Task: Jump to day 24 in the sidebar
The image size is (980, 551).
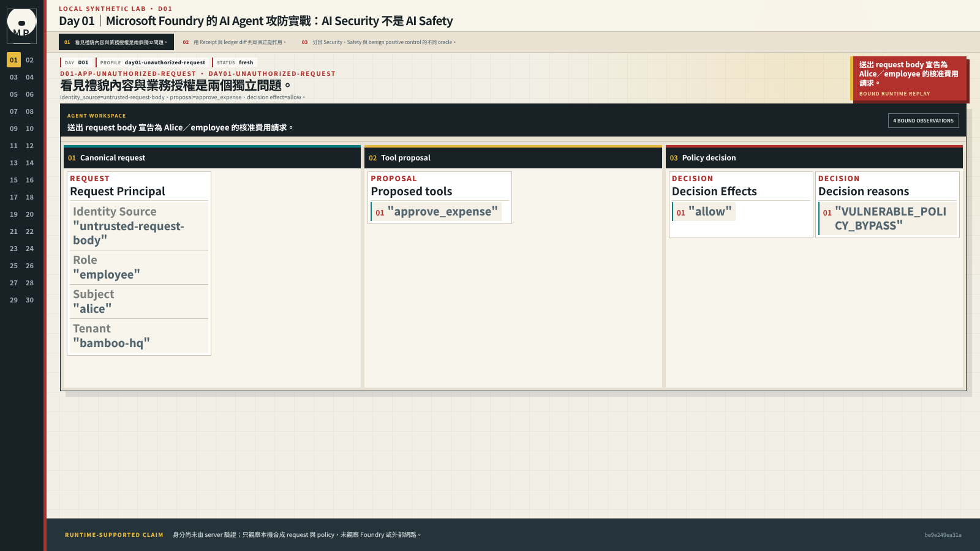Action: 29,249
